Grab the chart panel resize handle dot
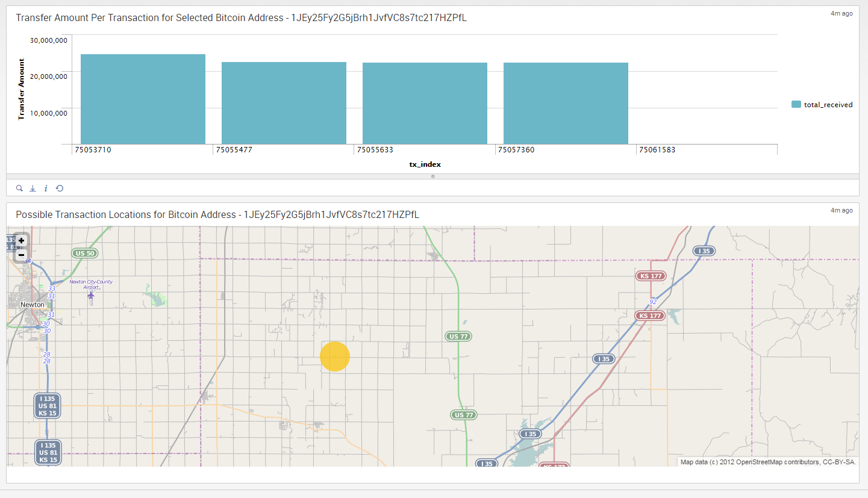 (433, 176)
